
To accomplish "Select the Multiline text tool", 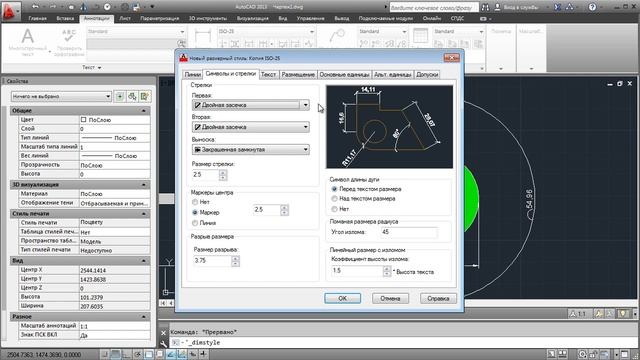I will point(27,41).
